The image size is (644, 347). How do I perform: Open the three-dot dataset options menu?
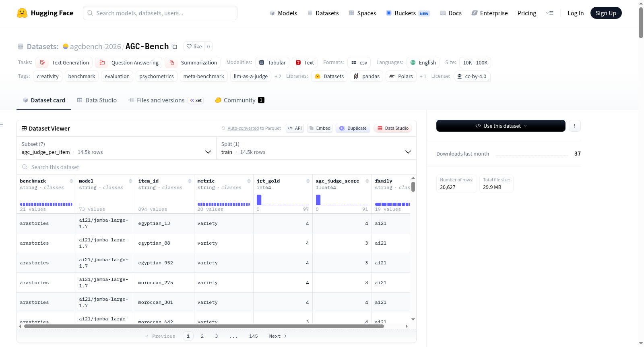point(575,126)
